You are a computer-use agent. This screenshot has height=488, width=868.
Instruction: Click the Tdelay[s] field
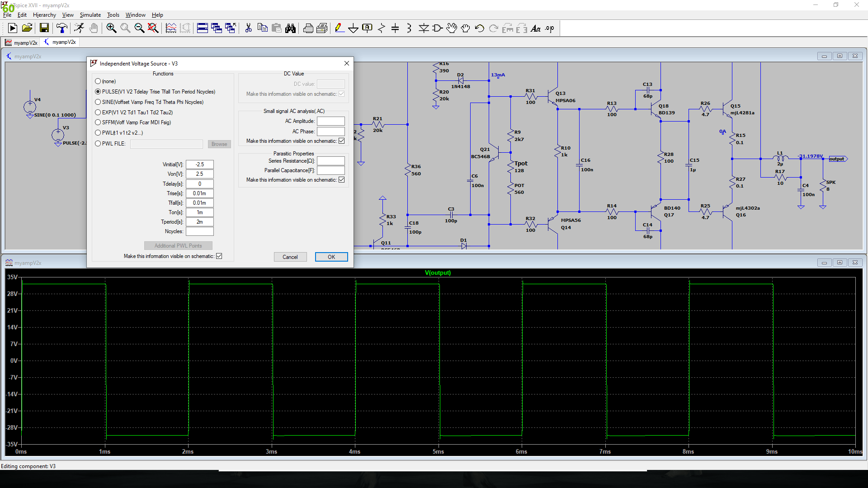pos(199,184)
